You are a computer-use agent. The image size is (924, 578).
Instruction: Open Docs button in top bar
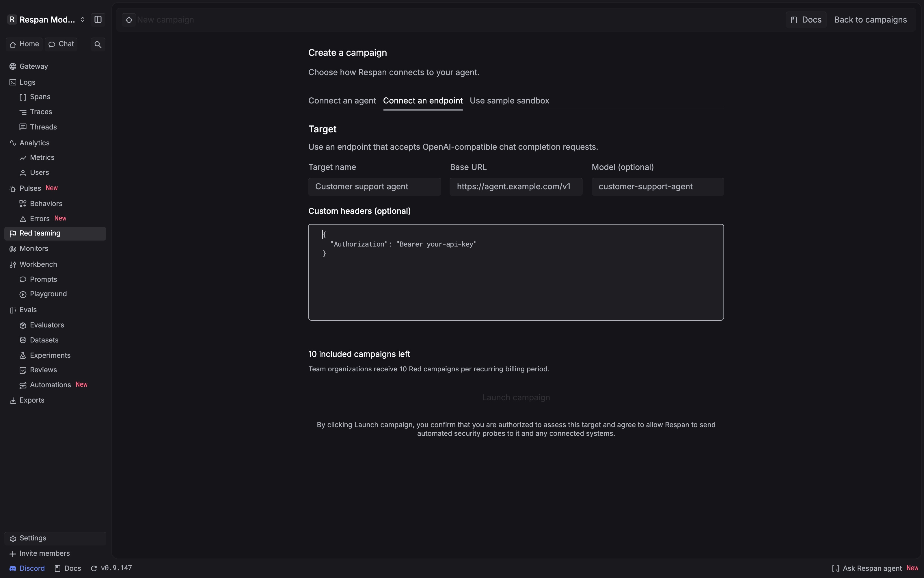click(806, 20)
